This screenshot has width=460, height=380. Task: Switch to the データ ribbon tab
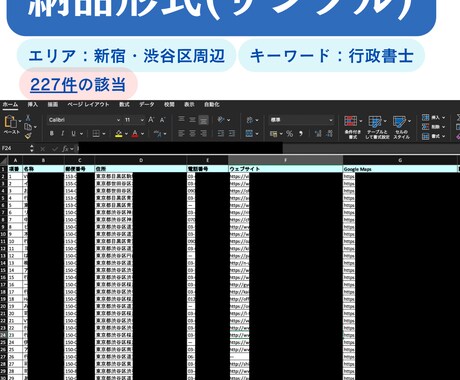[x=146, y=105]
